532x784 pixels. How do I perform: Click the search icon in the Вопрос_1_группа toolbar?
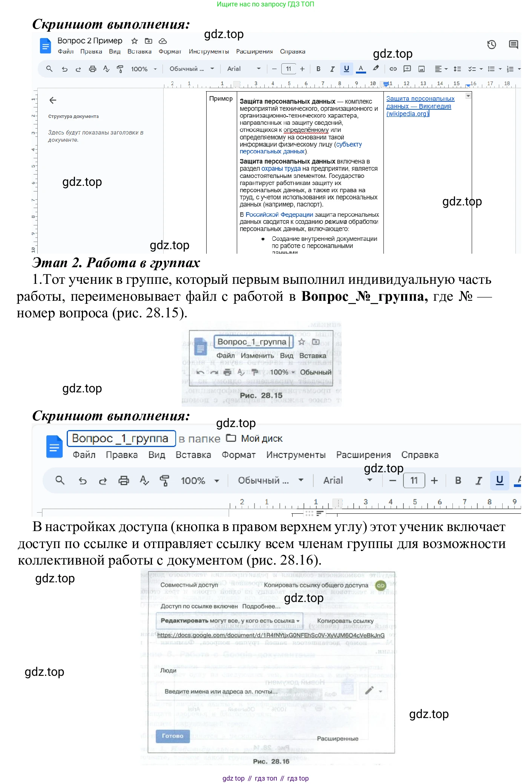click(60, 480)
